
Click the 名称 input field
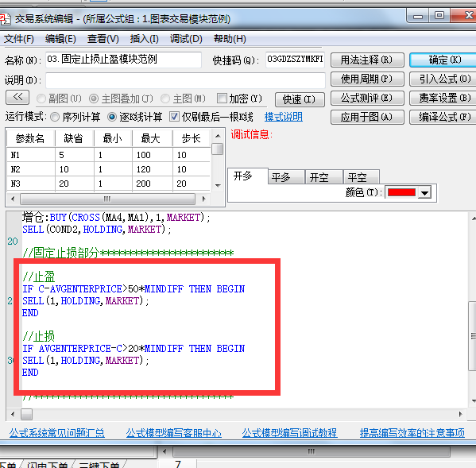coord(123,60)
